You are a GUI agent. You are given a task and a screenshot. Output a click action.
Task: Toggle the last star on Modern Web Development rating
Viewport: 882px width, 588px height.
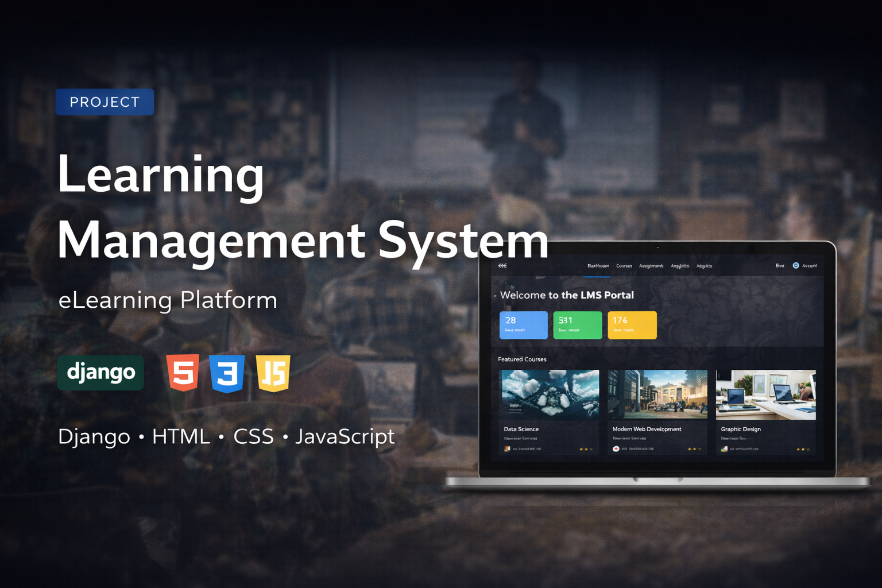point(699,449)
